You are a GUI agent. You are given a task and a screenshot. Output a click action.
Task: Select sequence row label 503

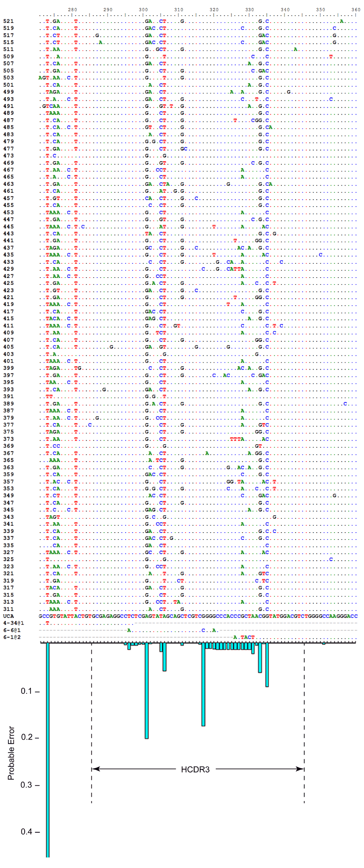[x=8, y=78]
